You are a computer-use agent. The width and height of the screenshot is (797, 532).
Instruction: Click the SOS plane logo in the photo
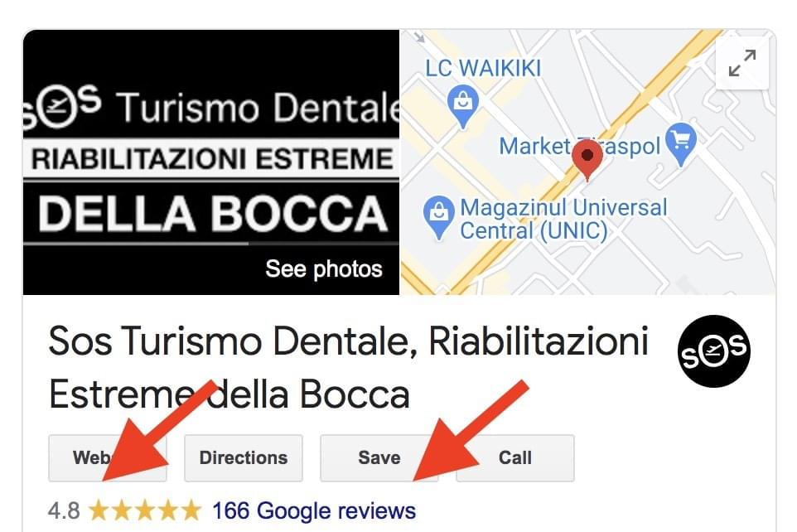tap(63, 106)
